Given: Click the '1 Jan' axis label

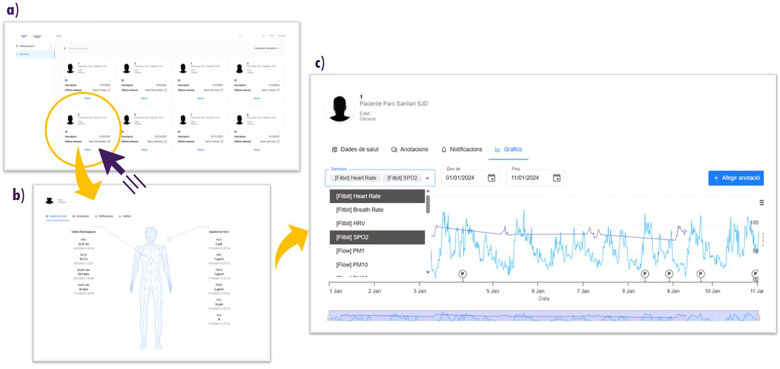Looking at the screenshot, I should pyautogui.click(x=337, y=291).
